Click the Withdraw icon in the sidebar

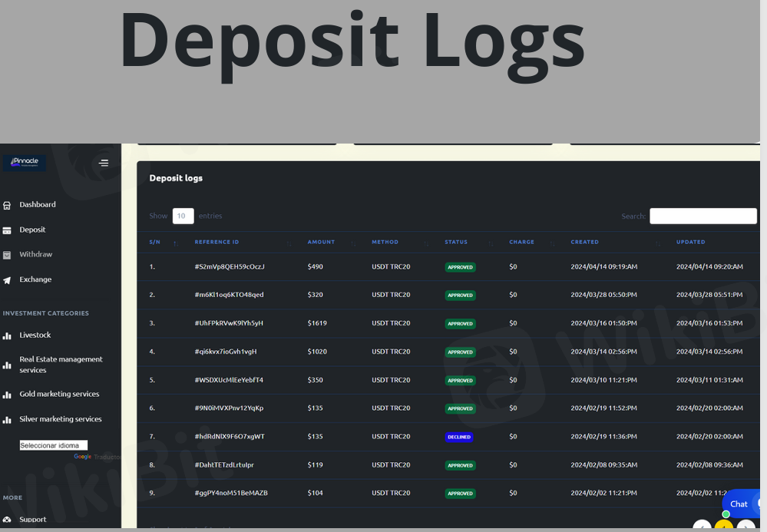[7, 255]
